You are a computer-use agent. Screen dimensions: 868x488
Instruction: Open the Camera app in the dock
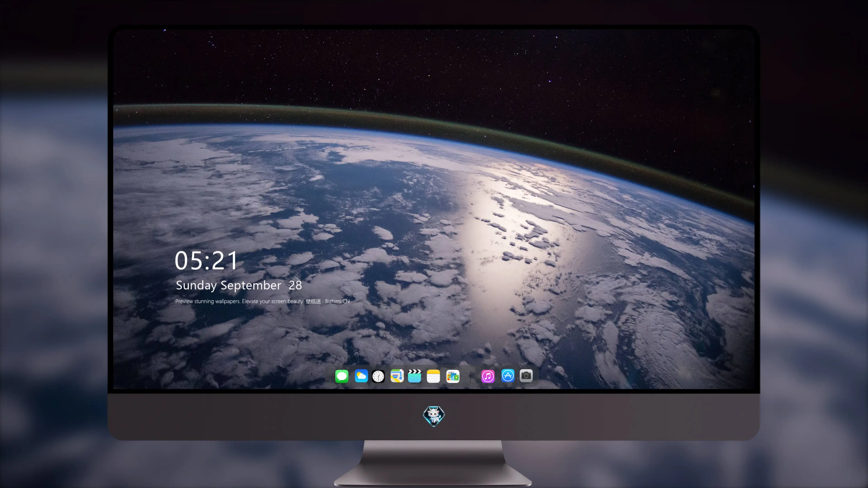tap(526, 376)
